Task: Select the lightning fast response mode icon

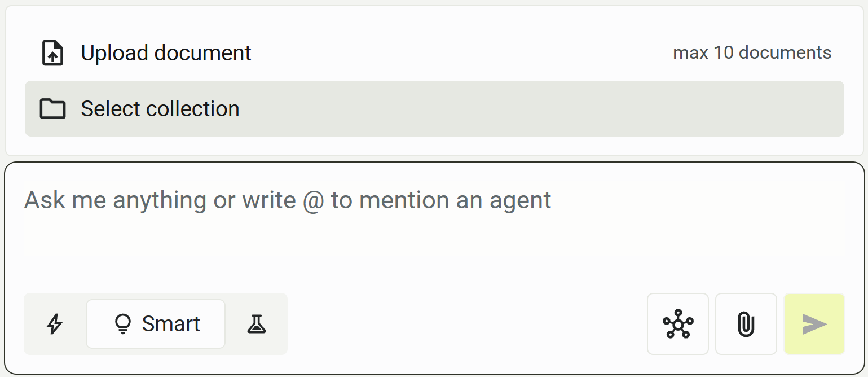Action: 54,324
